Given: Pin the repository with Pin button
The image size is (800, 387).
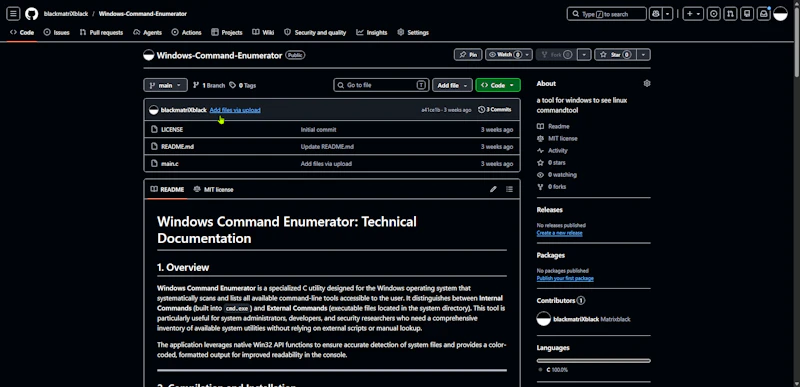Looking at the screenshot, I should (x=468, y=55).
